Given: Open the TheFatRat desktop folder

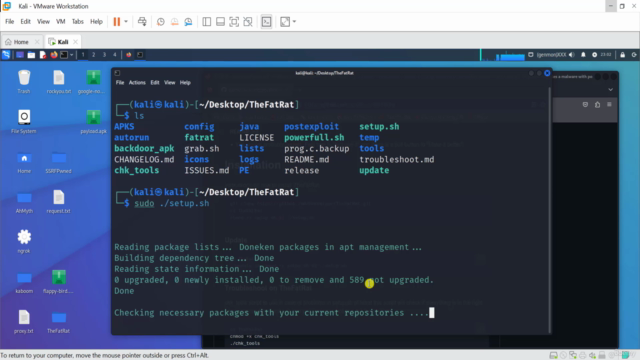Looking at the screenshot, I should point(58,322).
